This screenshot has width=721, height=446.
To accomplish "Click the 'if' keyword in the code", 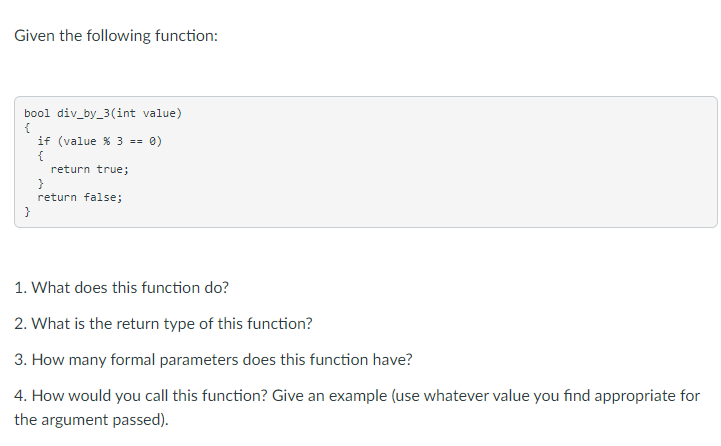I will click(44, 141).
